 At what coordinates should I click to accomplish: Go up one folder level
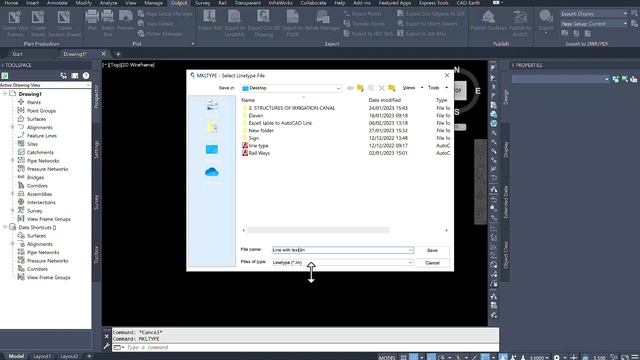click(360, 88)
